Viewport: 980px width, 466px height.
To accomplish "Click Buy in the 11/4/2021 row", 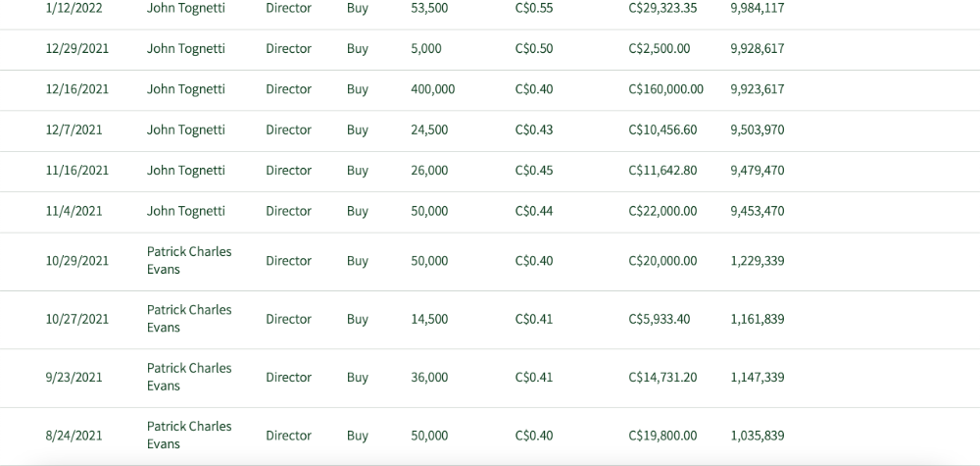I will (358, 211).
